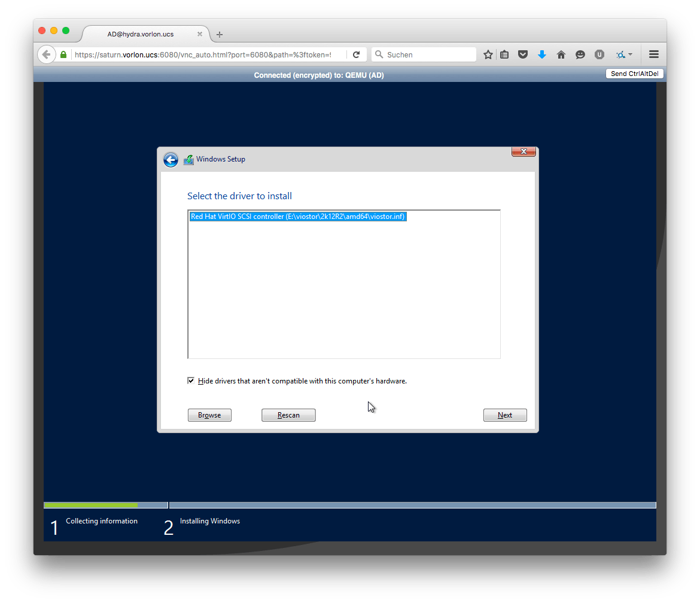Click the Browse button
700x603 pixels.
pyautogui.click(x=209, y=415)
